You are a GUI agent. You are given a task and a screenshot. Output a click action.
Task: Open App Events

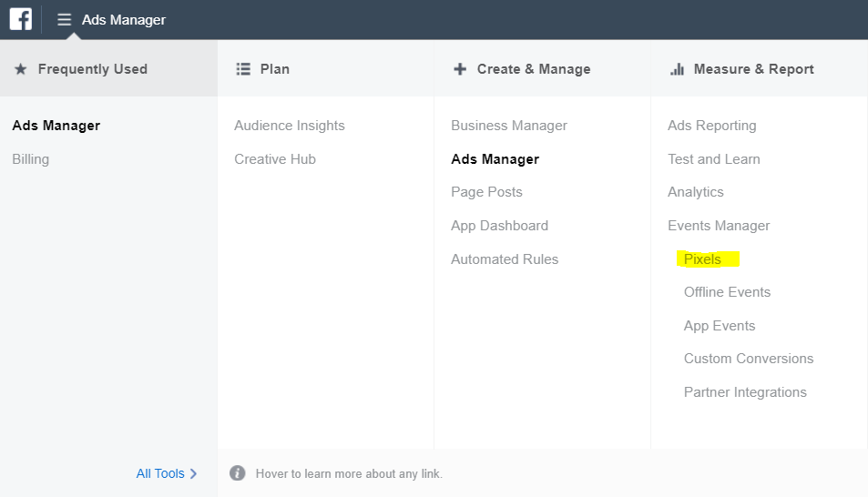tap(720, 326)
